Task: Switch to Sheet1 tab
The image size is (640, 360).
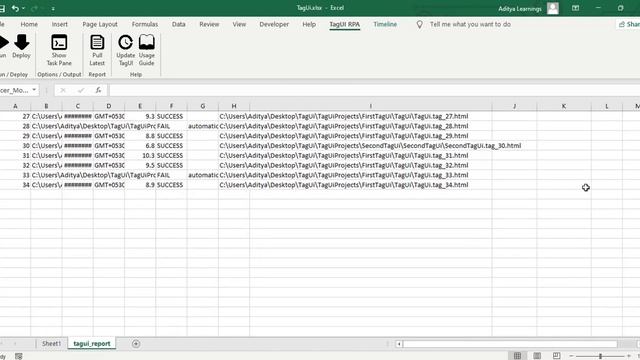Action: coord(51,344)
